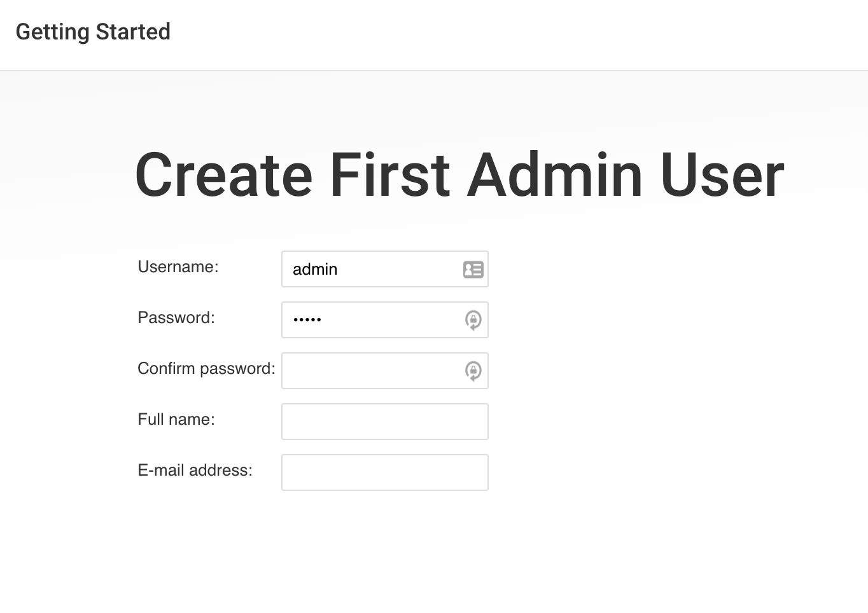Click inside the Username input showing admin

pyautogui.click(x=369, y=270)
